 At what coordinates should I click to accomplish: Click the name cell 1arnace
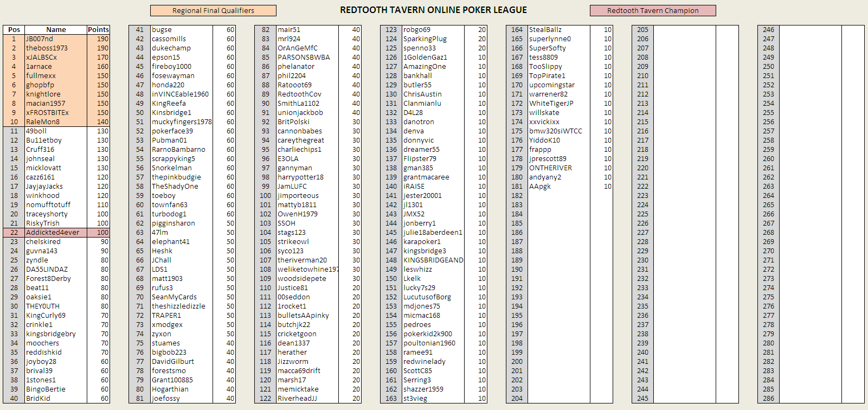(x=56, y=66)
